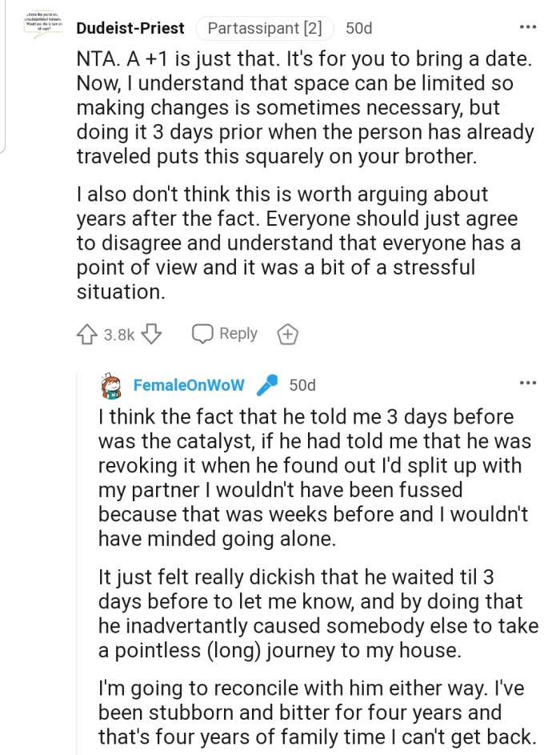This screenshot has height=755, width=560.
Task: Tap the 50d timestamp beside Partassipant flair
Action: (x=359, y=29)
